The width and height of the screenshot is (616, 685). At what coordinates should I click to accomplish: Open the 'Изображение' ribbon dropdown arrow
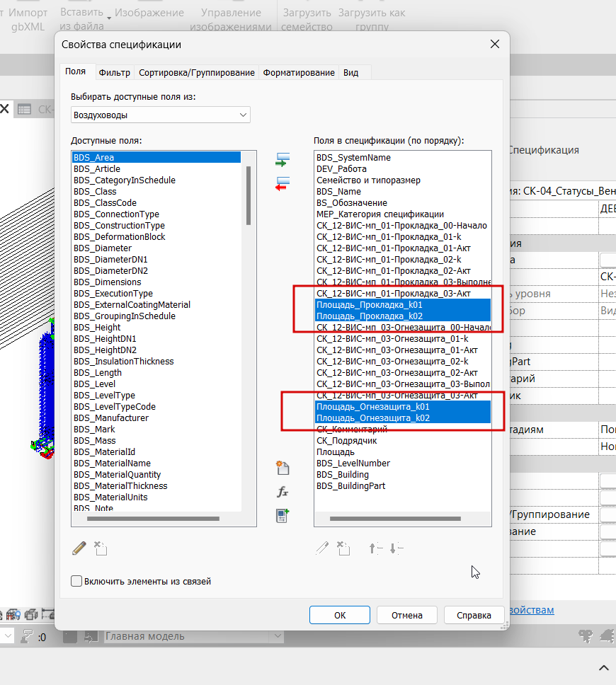[x=109, y=18]
